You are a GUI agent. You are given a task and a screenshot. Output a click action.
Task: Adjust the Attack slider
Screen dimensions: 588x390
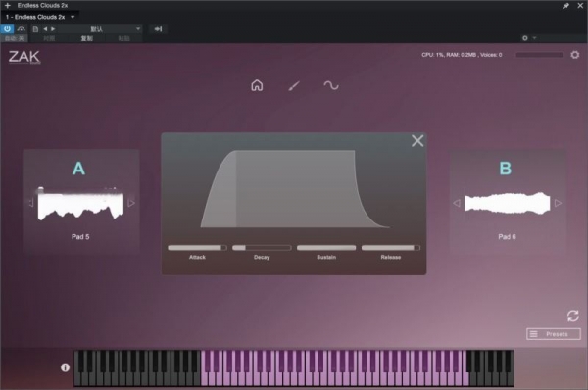pyautogui.click(x=197, y=248)
